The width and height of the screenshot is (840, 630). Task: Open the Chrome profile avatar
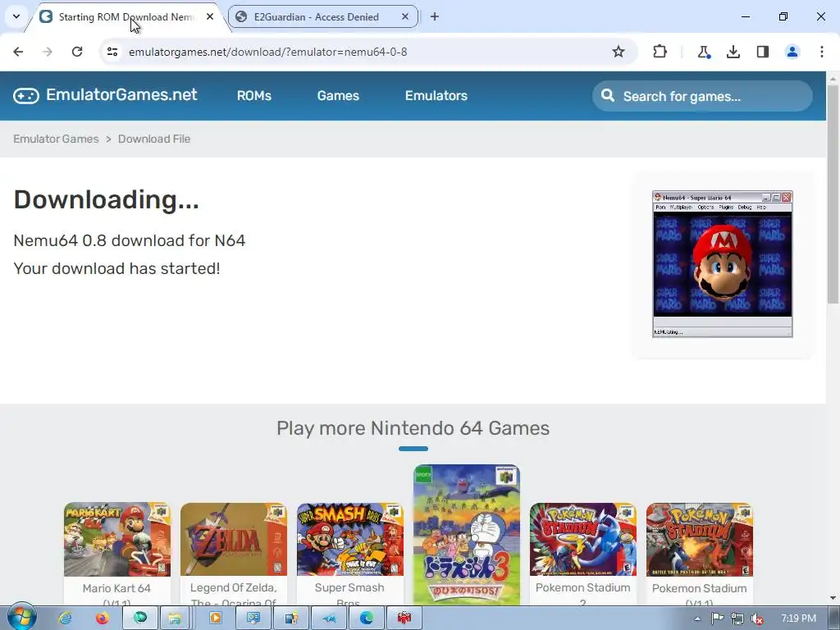point(792,52)
